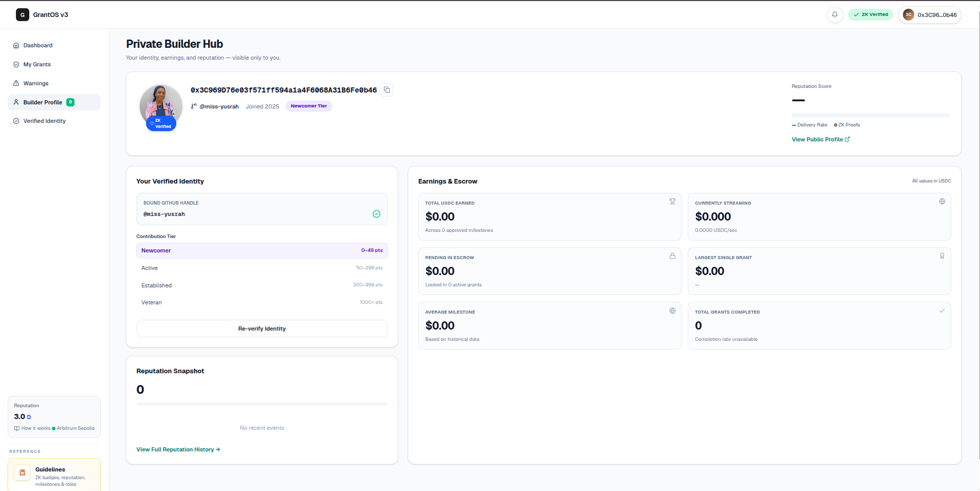
Task: Click the globe icon on Currently Streaming card
Action: (942, 202)
